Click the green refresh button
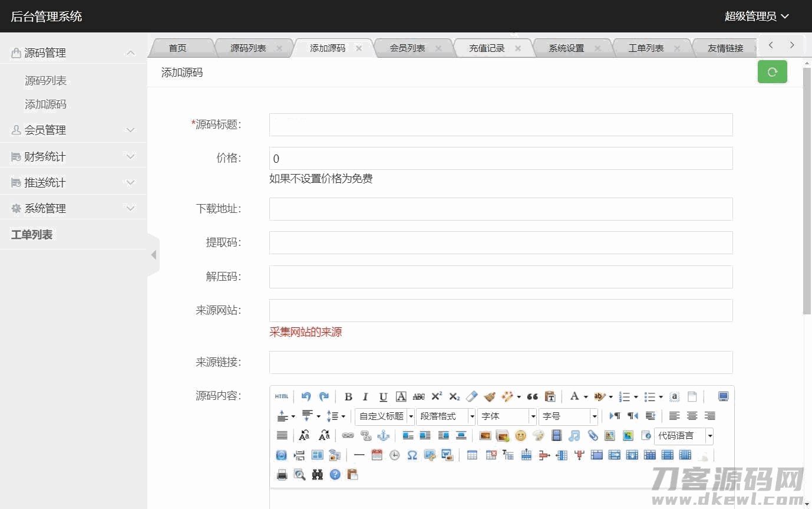Screen dimensions: 812x509 [x=772, y=73]
